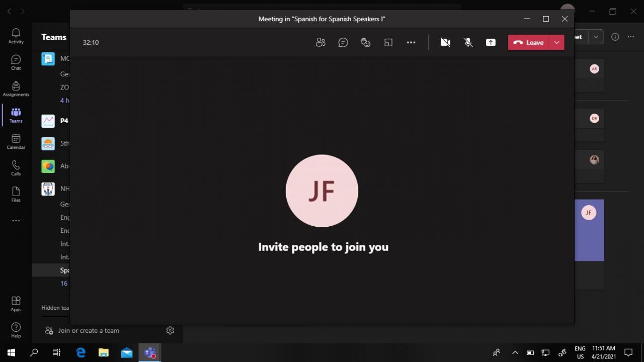The image size is (644, 362).
Task: Open Activity in Teams sidebar
Action: (x=16, y=36)
